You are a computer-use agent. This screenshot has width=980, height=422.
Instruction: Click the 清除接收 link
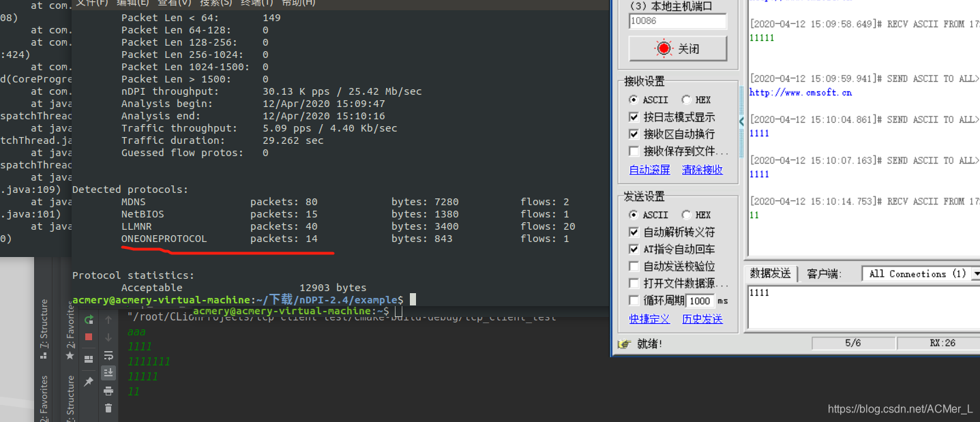[702, 170]
